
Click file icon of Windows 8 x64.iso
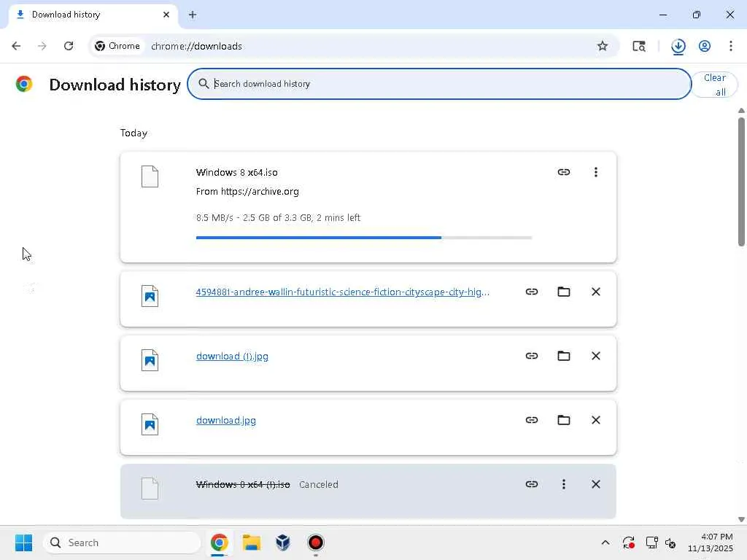pyautogui.click(x=150, y=176)
